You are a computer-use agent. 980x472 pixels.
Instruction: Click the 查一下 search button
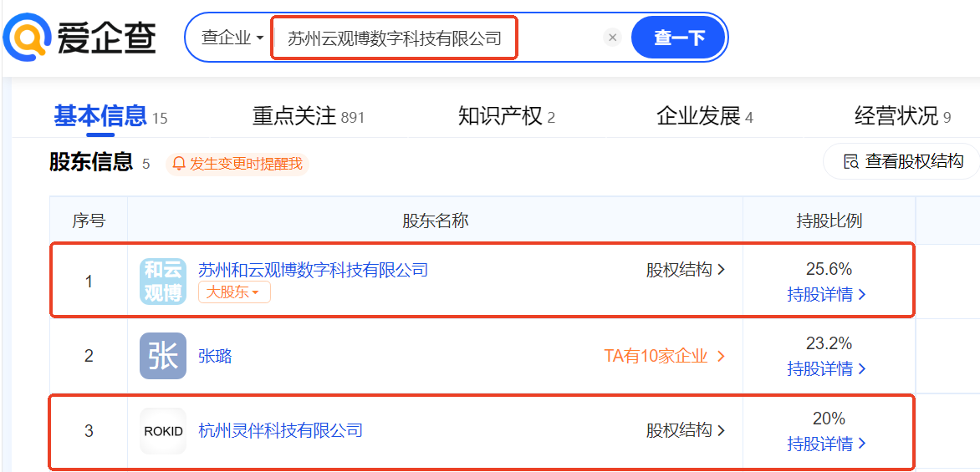pos(679,38)
